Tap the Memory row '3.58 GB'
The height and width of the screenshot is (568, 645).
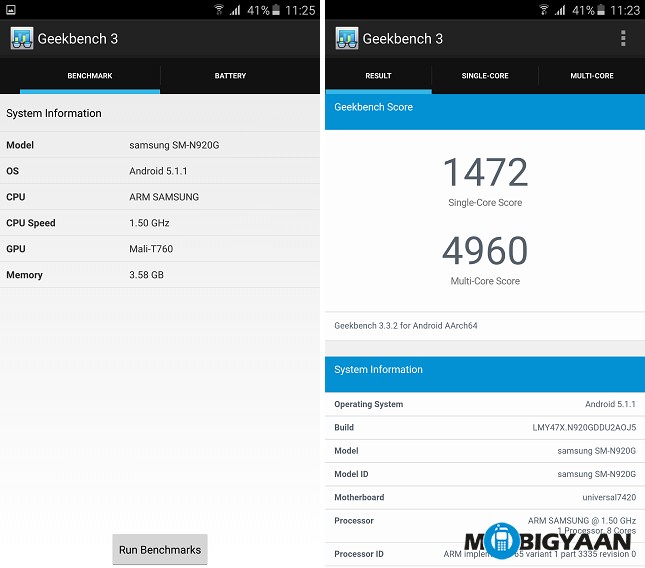tap(160, 274)
